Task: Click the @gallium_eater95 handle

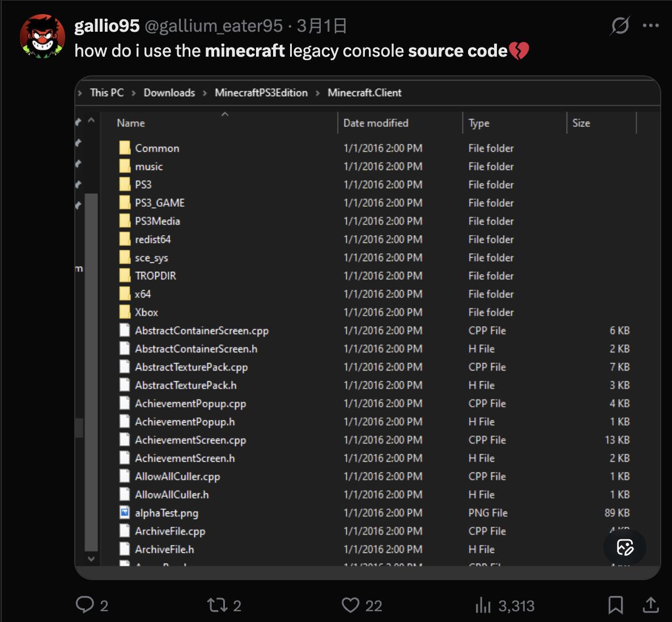Action: (214, 25)
